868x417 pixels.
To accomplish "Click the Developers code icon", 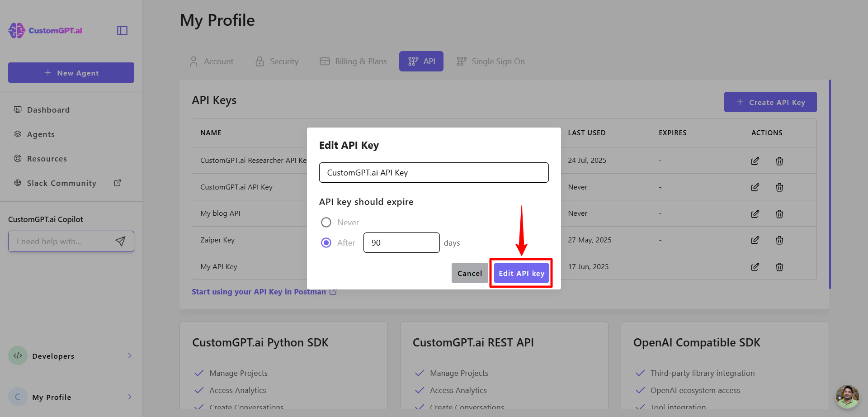I will (x=18, y=355).
